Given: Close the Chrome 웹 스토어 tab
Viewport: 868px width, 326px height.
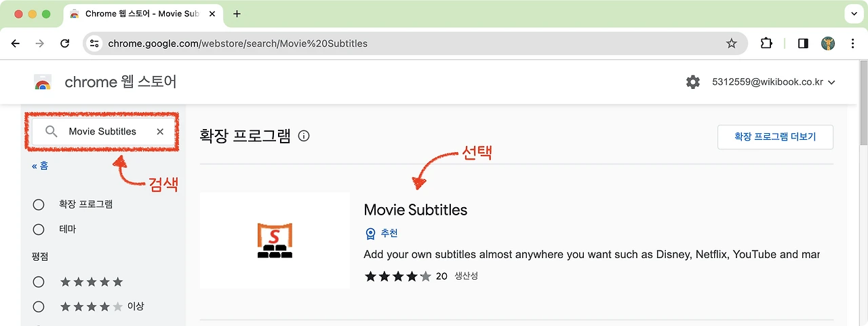Looking at the screenshot, I should click(x=212, y=14).
